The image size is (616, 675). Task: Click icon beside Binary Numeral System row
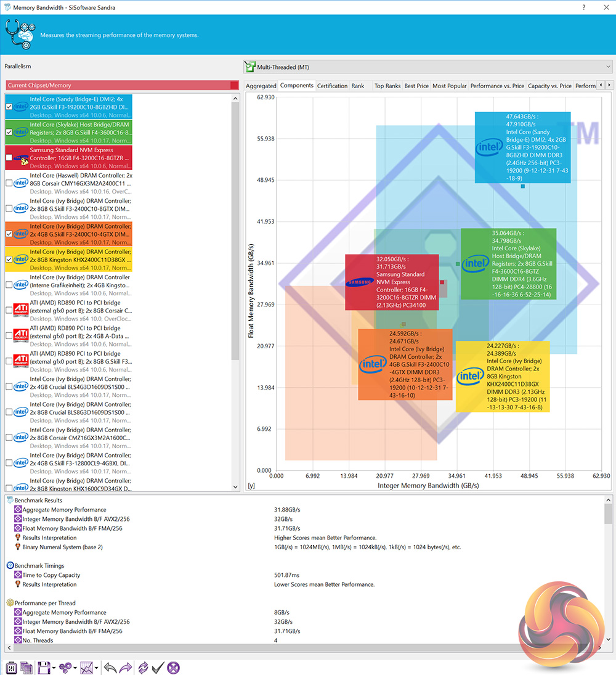coord(18,547)
